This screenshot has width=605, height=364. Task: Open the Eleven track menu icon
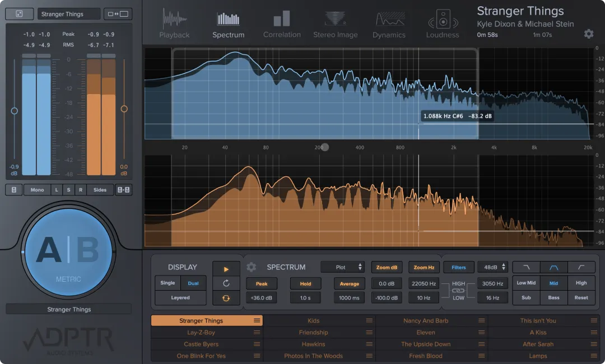(482, 333)
